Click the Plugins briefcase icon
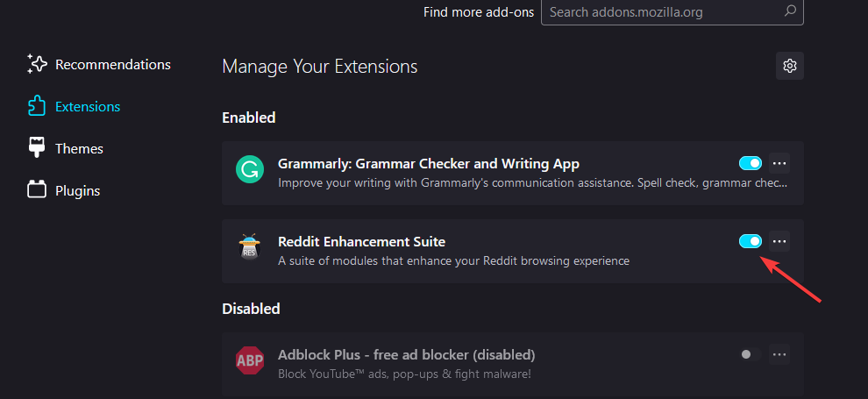The image size is (868, 399). click(37, 189)
